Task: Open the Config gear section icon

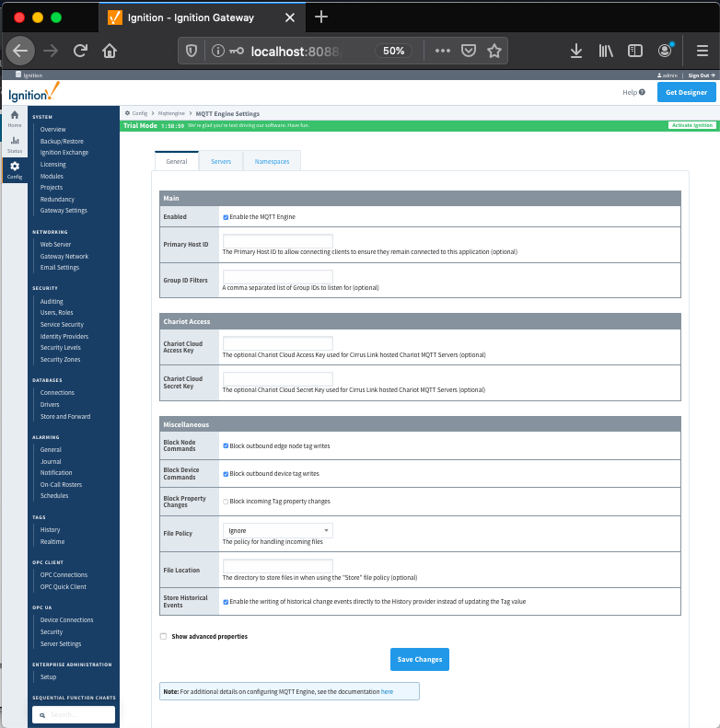Action: [x=15, y=170]
